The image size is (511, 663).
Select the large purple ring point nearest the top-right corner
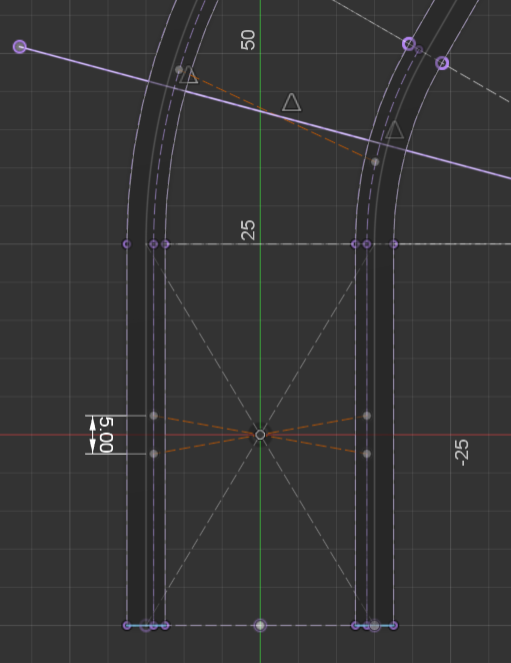point(442,63)
